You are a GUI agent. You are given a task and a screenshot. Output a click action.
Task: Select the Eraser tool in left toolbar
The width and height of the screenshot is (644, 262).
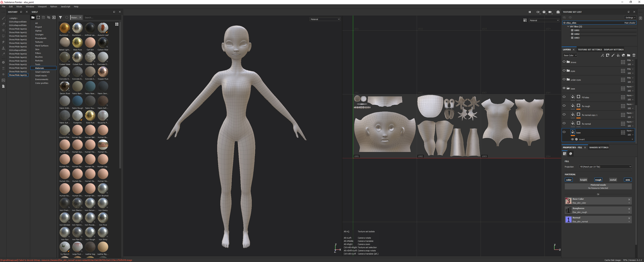3,24
